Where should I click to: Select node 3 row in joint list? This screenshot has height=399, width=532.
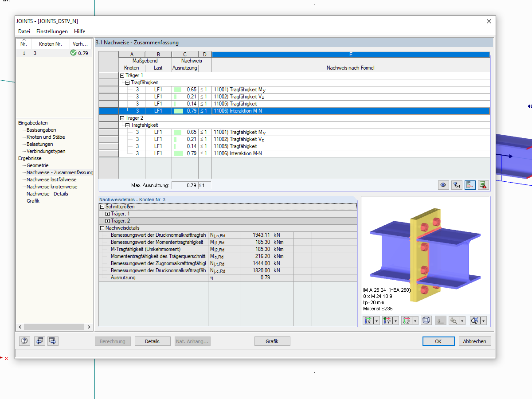(x=55, y=53)
